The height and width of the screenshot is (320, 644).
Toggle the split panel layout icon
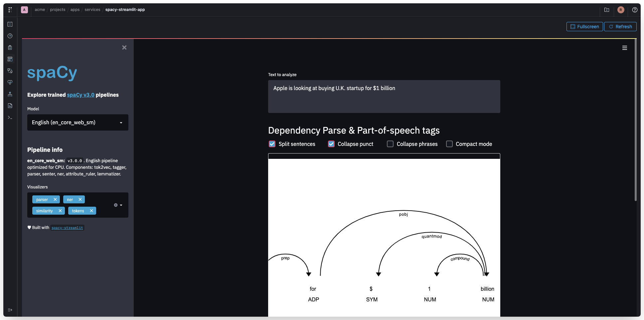[10, 24]
